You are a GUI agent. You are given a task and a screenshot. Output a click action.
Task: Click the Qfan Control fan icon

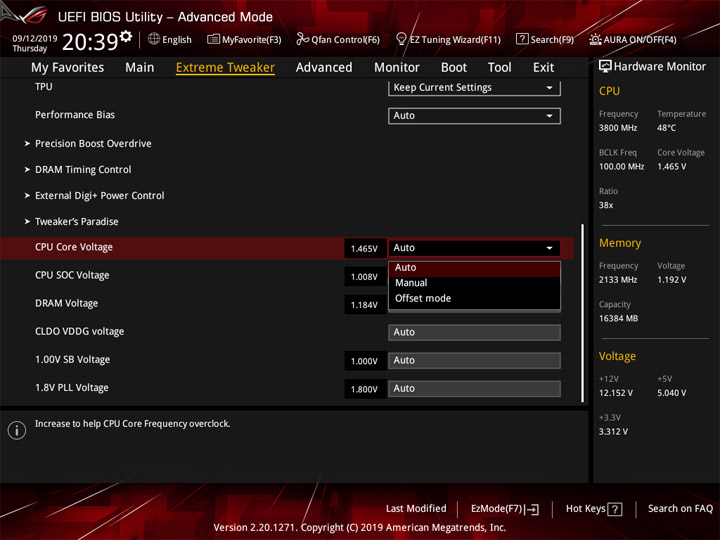tap(302, 39)
